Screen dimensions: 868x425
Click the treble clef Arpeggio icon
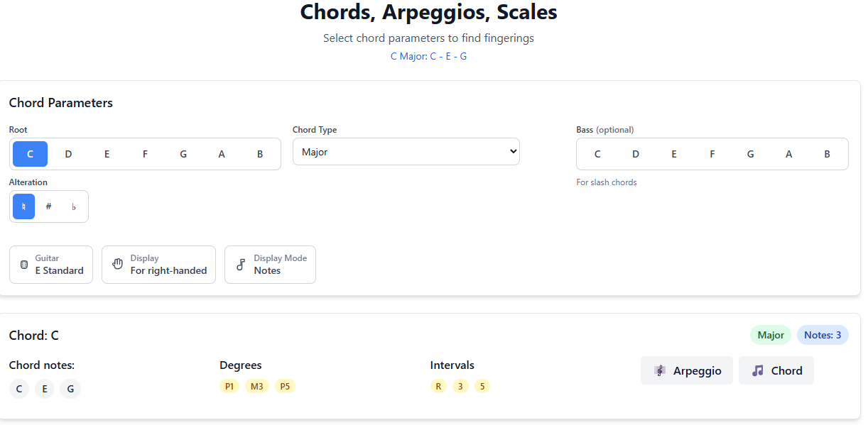660,370
